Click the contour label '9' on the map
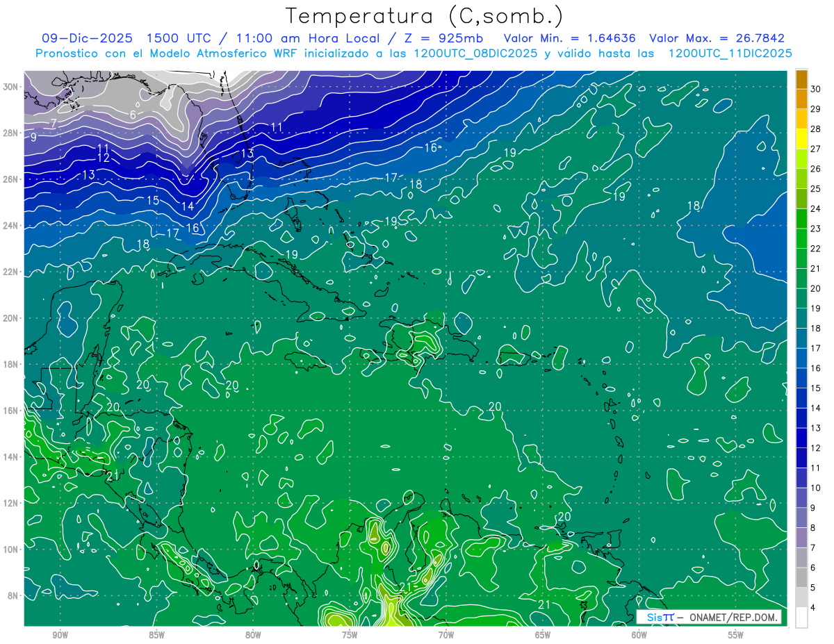Image resolution: width=834 pixels, height=644 pixels. 33,137
